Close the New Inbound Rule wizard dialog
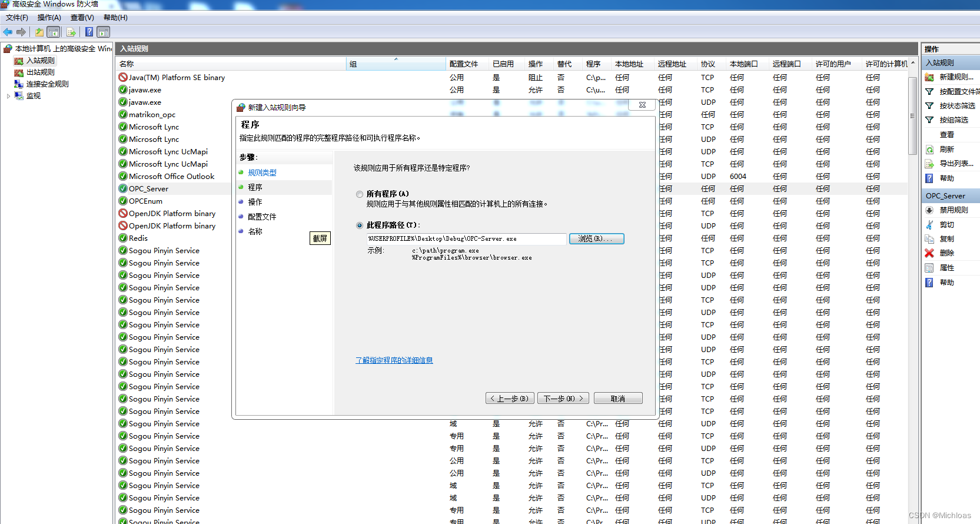The image size is (980, 524). point(642,105)
